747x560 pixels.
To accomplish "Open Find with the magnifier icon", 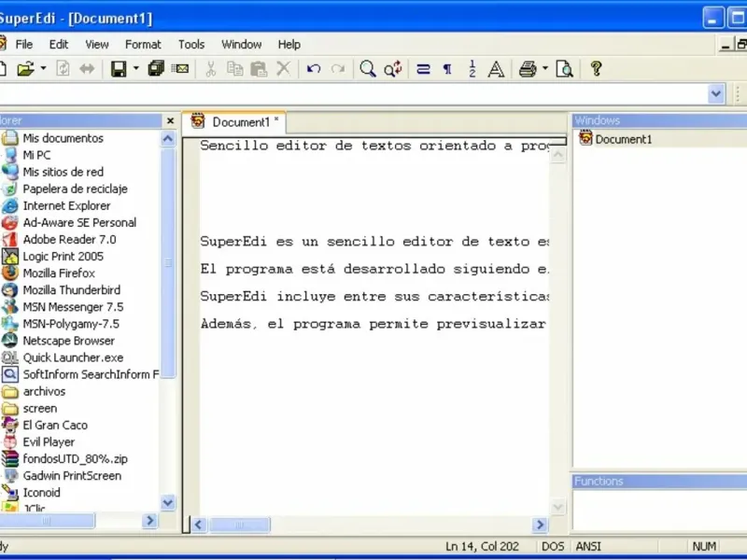I will (367, 69).
